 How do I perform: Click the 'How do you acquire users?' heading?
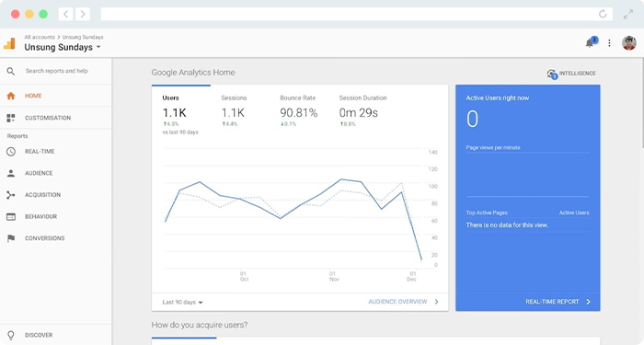pos(200,325)
